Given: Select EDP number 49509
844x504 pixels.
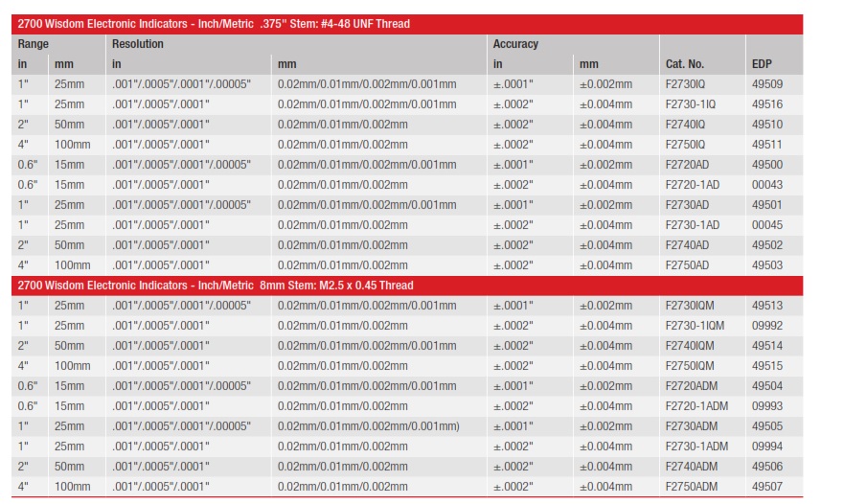Looking at the screenshot, I should click(767, 84).
